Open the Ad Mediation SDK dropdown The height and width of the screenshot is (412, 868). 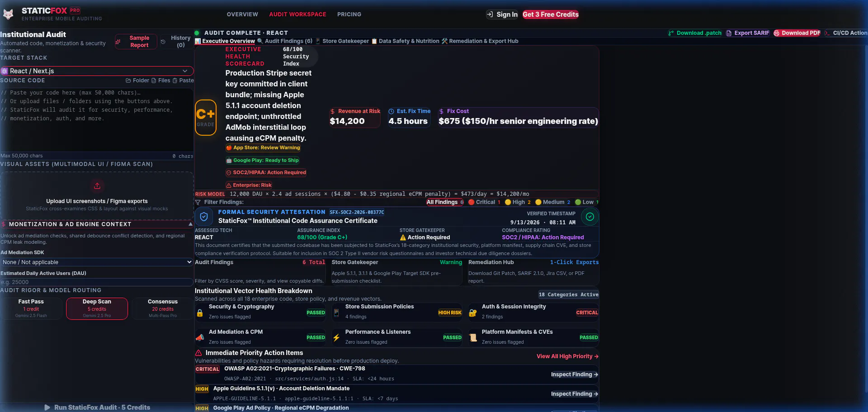pos(97,262)
